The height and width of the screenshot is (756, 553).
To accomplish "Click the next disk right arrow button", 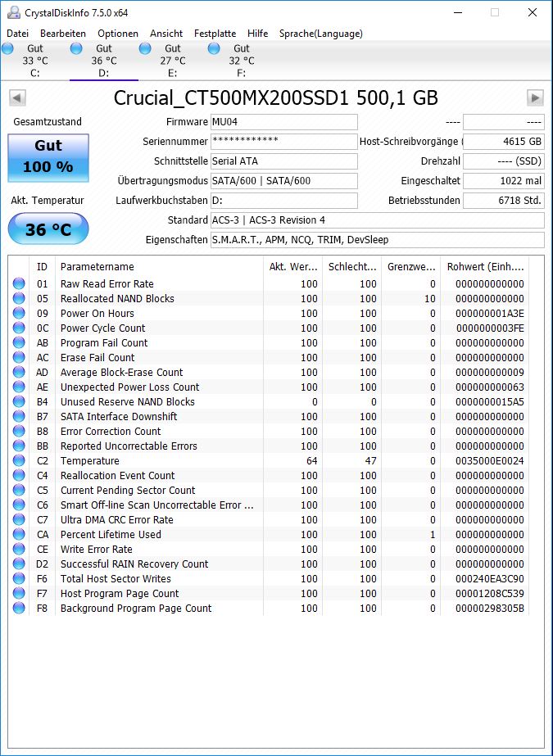I will (x=535, y=97).
